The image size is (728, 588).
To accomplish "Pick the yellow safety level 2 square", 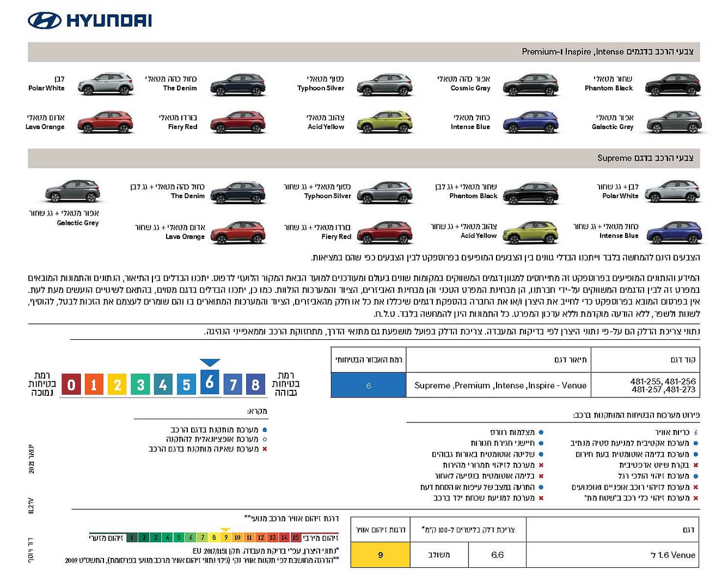I will point(117,384).
